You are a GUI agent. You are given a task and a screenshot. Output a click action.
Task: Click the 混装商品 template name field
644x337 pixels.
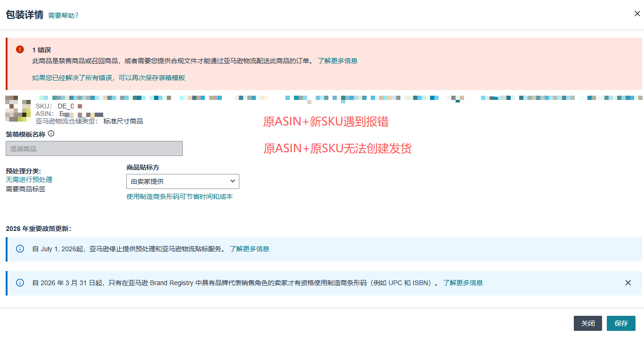(94, 148)
